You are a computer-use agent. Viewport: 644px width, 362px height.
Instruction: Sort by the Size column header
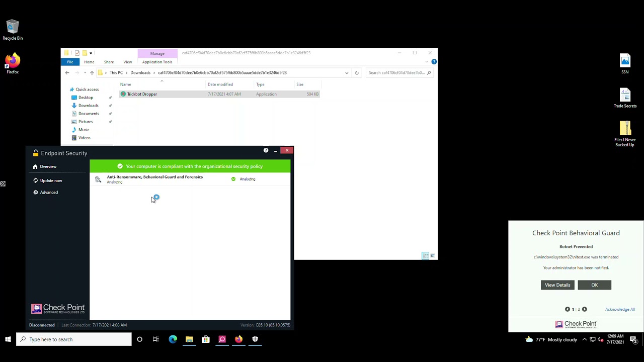click(x=300, y=84)
